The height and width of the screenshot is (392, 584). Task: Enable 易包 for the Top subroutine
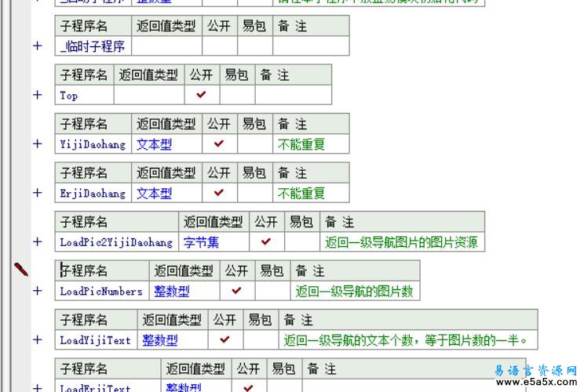(237, 95)
